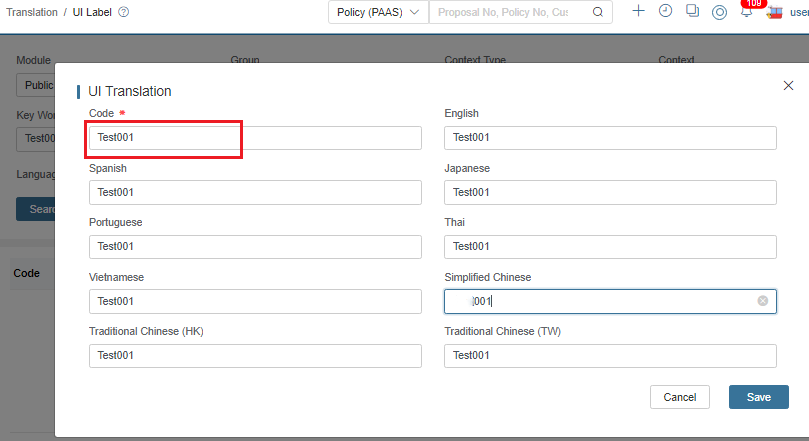This screenshot has width=809, height=441.
Task: Click the Key Word input behind dialog
Action: click(35, 138)
